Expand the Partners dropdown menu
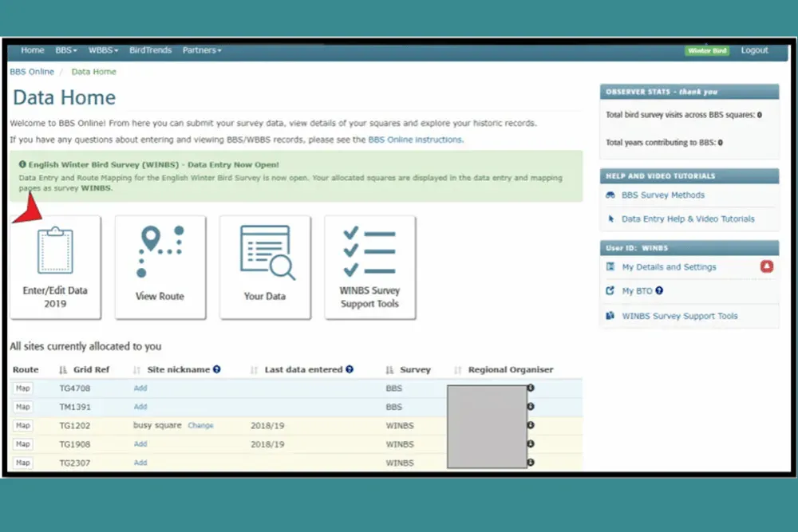Image resolution: width=798 pixels, height=532 pixels. click(201, 50)
